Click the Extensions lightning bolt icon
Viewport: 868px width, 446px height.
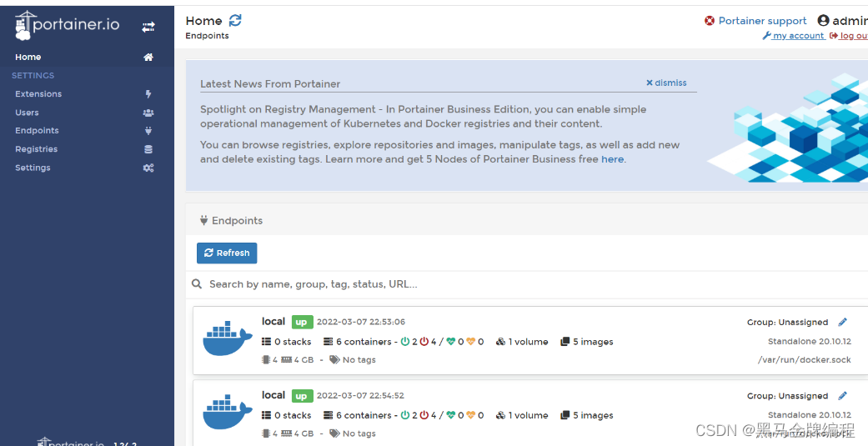pos(148,94)
